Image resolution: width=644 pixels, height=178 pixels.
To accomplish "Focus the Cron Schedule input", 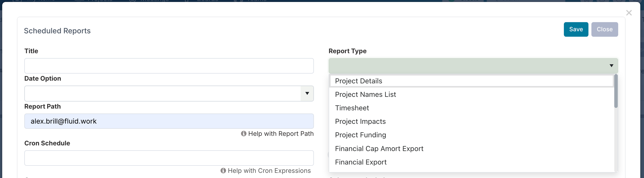I will [x=169, y=158].
